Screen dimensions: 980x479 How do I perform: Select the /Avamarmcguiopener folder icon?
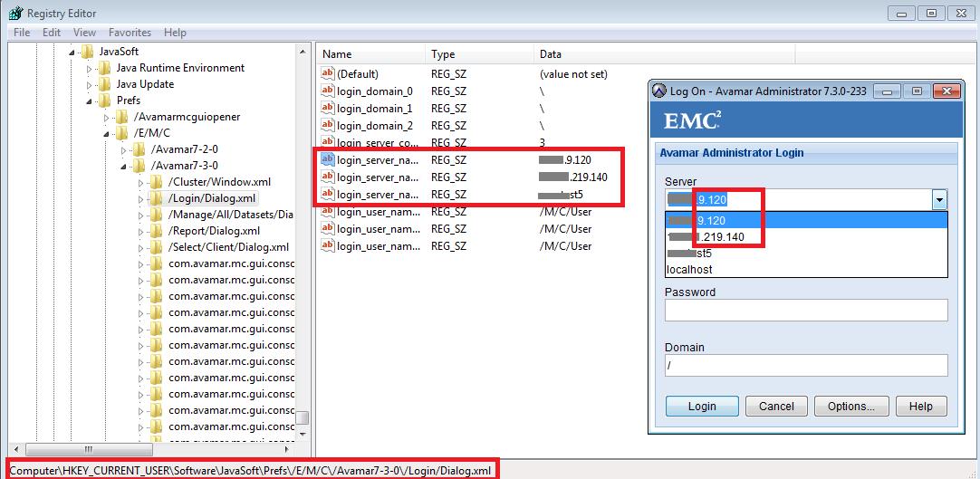[x=122, y=117]
